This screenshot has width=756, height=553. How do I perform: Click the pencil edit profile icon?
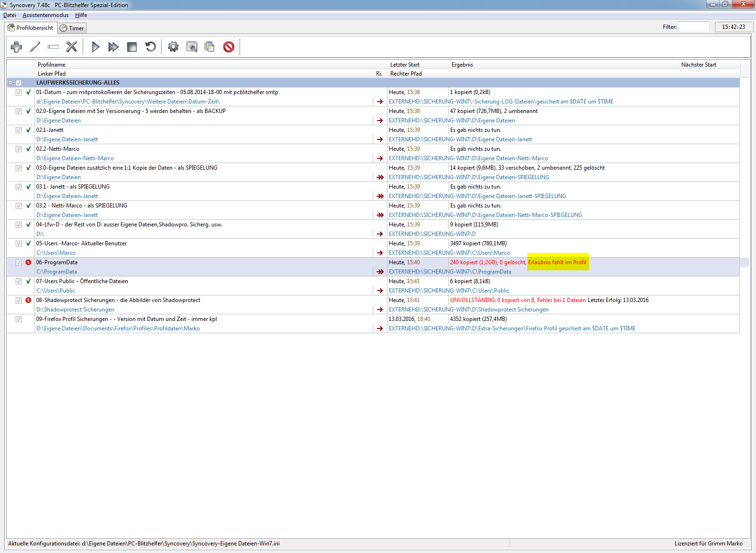click(35, 47)
